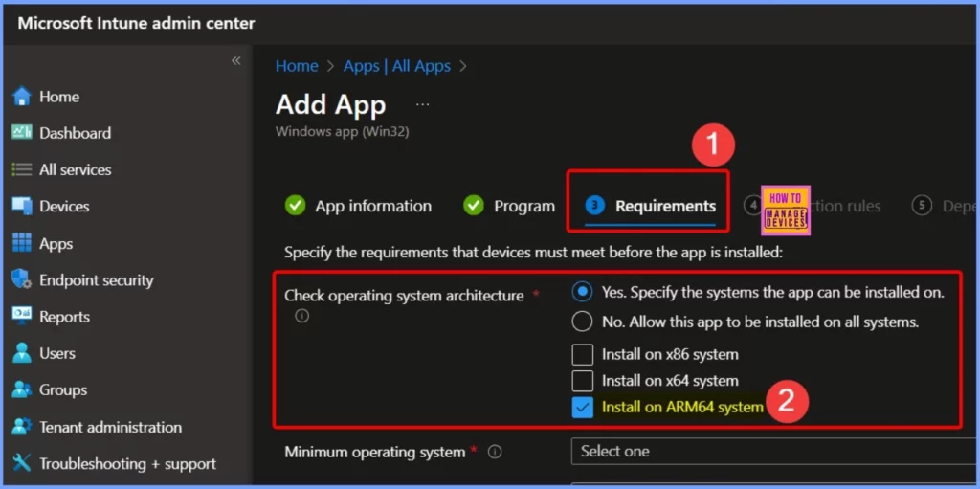Open the Minimum operating system dropdown
Screen dimensions: 980x489
tap(773, 451)
